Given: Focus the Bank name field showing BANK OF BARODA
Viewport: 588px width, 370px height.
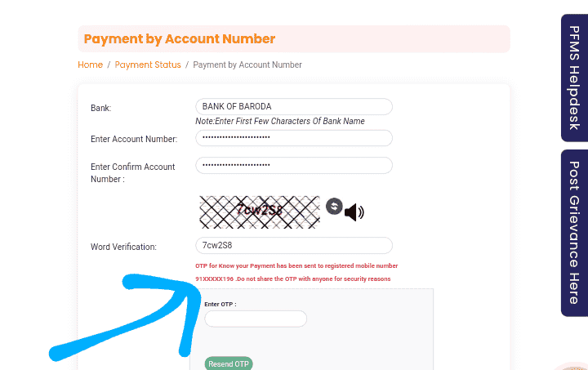Looking at the screenshot, I should pos(294,106).
